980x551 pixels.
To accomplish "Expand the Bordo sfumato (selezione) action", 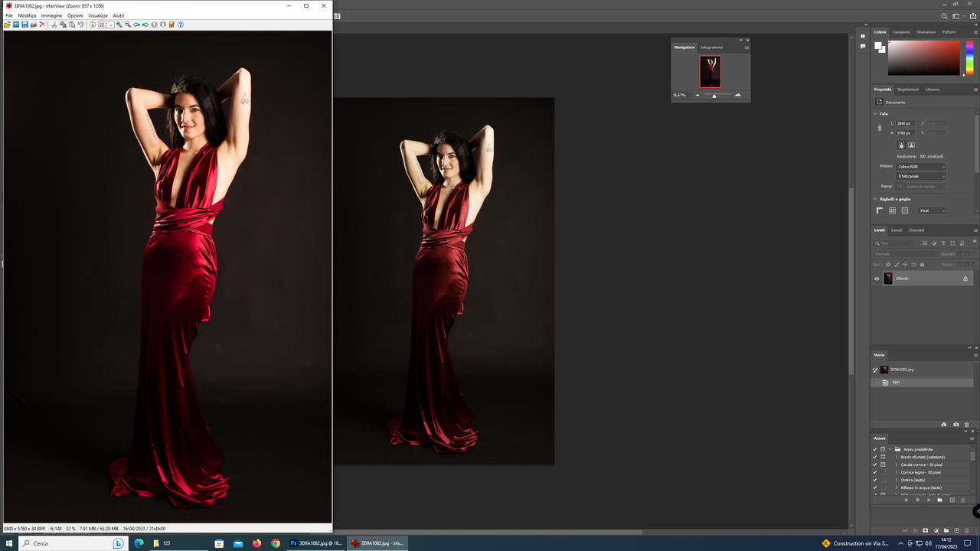I will click(896, 457).
